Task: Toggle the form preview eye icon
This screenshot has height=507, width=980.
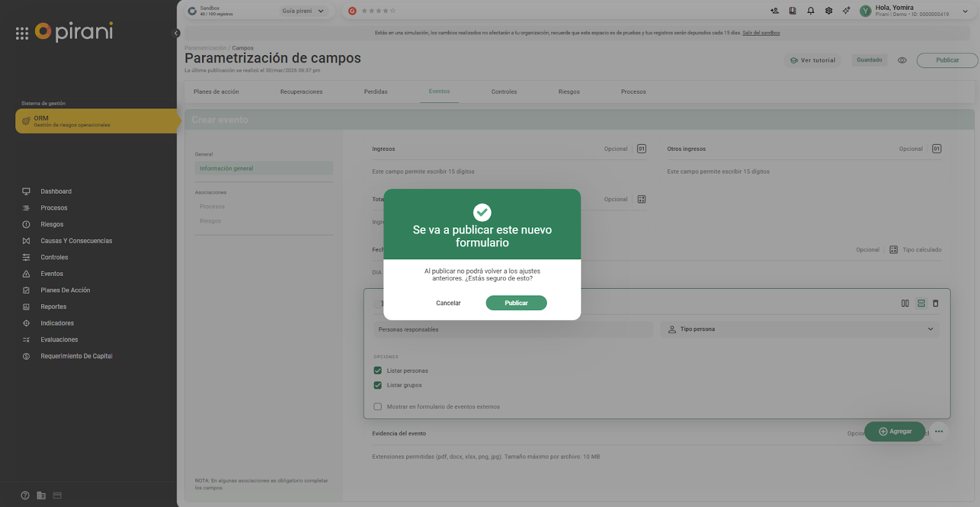Action: click(902, 60)
